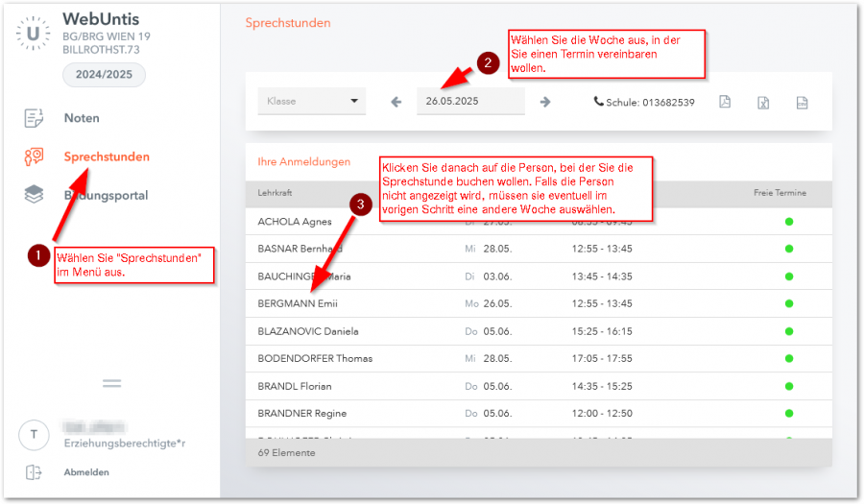864x504 pixels.
Task: Open the 2024/2025 school year selector
Action: pyautogui.click(x=104, y=75)
